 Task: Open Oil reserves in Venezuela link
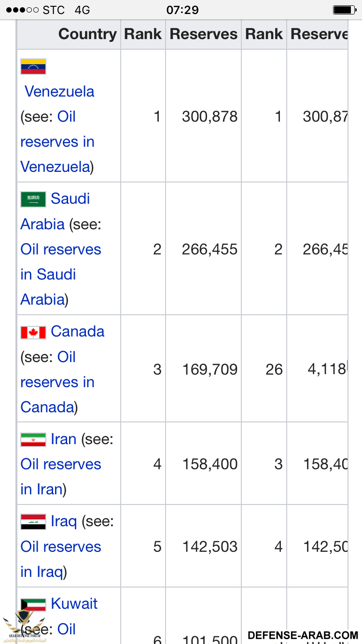[57, 141]
